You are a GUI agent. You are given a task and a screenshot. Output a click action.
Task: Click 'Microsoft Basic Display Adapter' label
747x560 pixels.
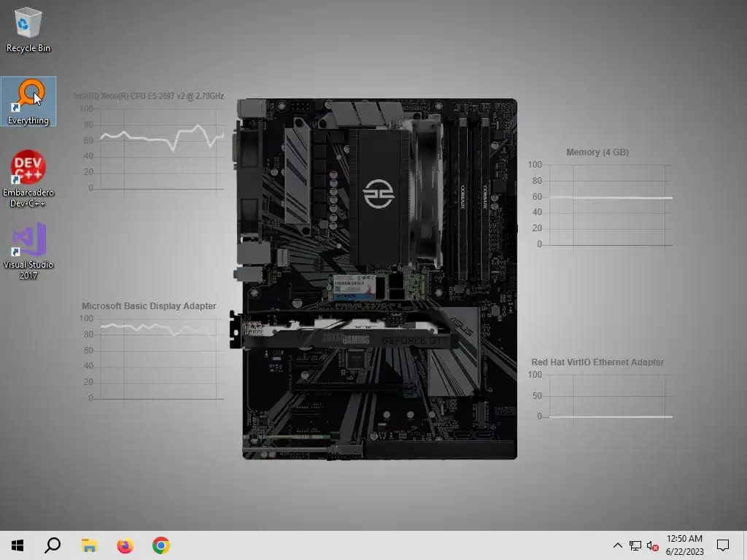[x=149, y=306]
